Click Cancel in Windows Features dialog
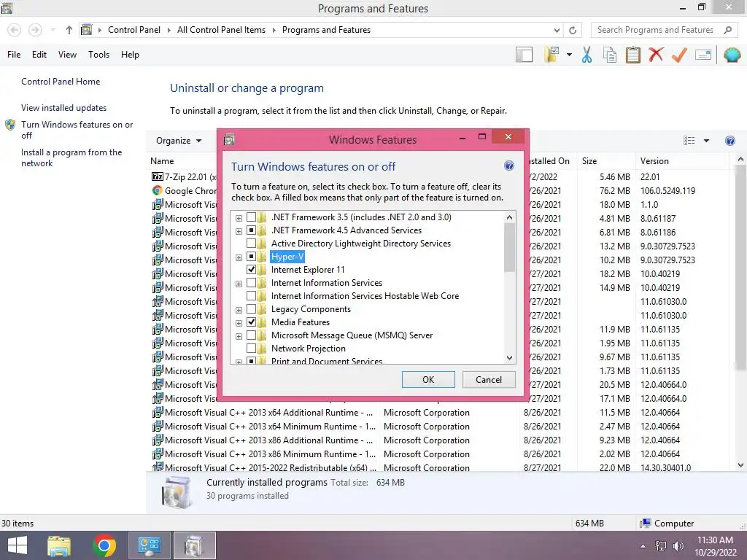Screen dimensions: 747x560 (489, 379)
